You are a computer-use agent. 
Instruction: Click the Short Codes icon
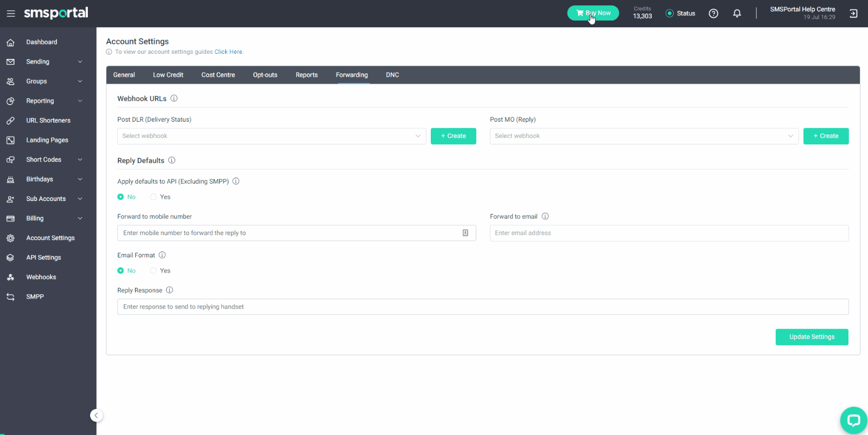point(10,160)
